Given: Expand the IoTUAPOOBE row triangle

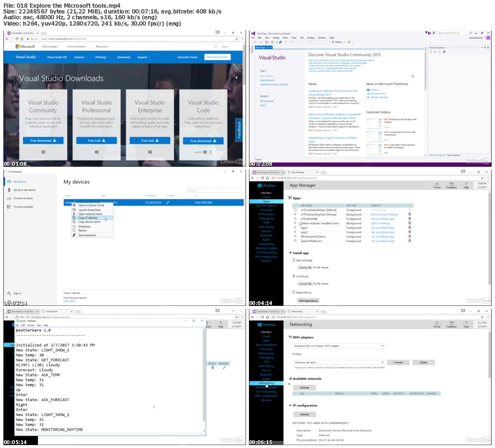Looking at the screenshot, I should (x=295, y=218).
